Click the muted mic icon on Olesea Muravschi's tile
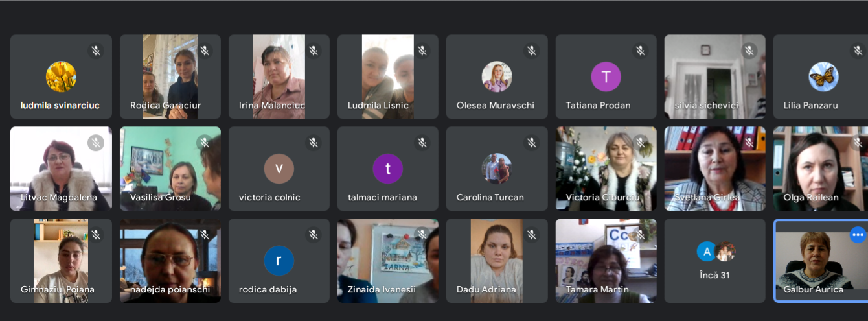The height and width of the screenshot is (321, 868). tap(532, 51)
